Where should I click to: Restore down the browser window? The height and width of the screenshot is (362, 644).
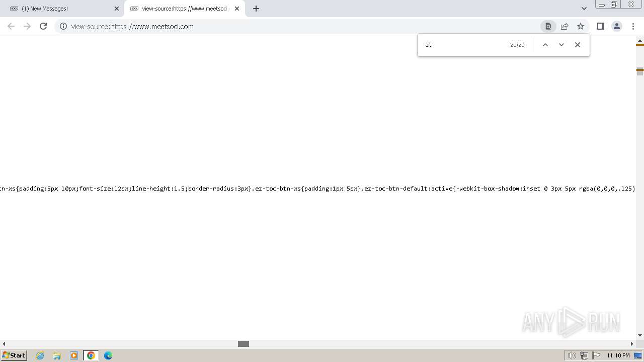[x=614, y=5]
